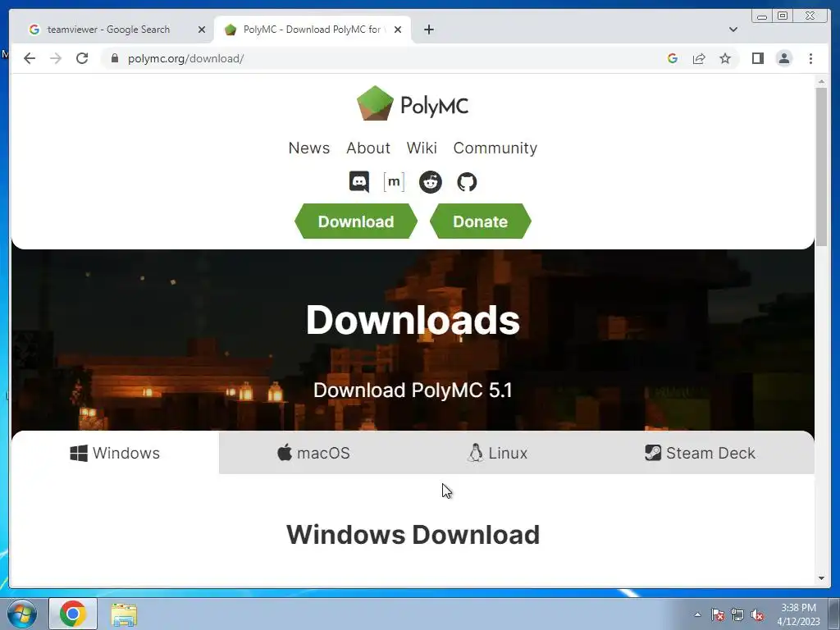Go back with the browser back arrow
The width and height of the screenshot is (840, 630).
[x=30, y=58]
